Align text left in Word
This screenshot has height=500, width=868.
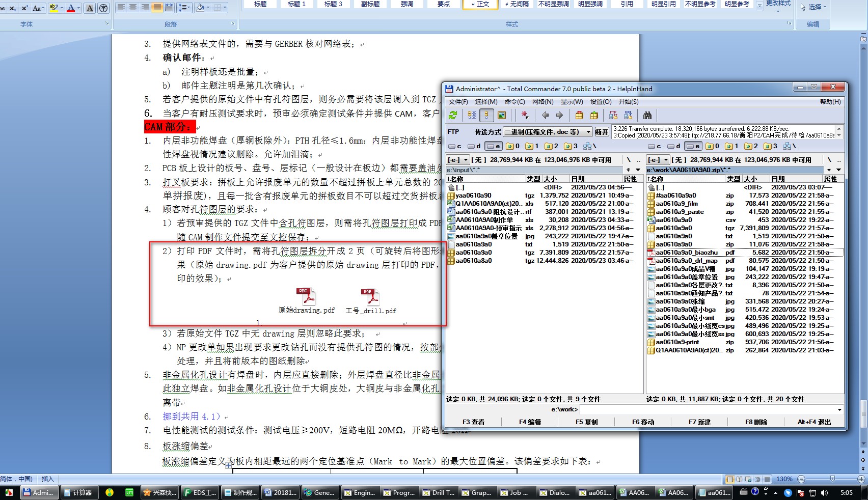point(121,8)
